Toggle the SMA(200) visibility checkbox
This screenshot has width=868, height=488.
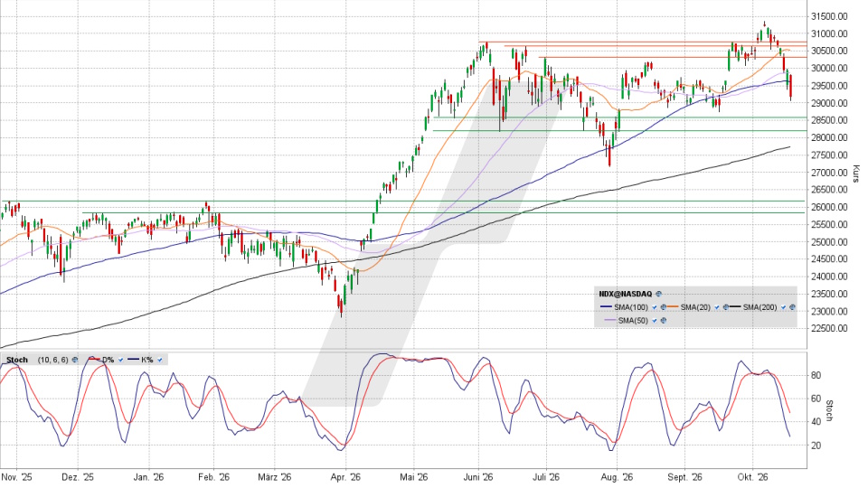click(783, 307)
